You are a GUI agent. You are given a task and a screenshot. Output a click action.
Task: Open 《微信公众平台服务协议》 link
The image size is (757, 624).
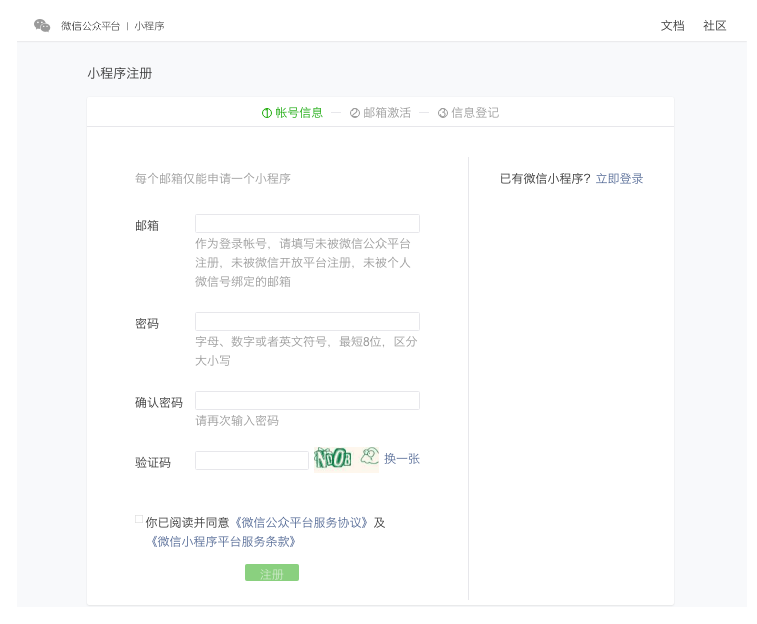click(301, 523)
